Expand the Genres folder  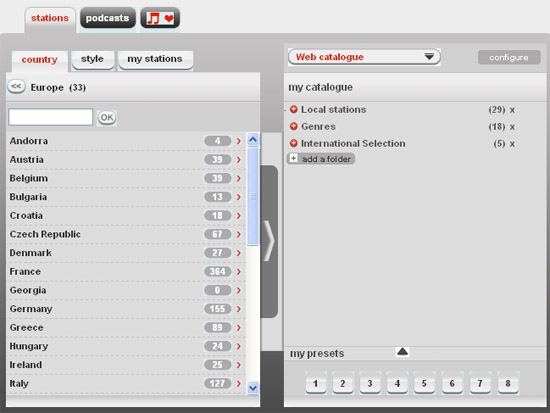click(294, 126)
